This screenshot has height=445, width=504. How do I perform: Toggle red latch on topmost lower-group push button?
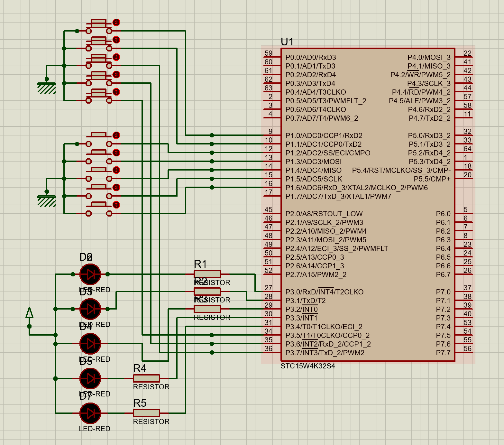116,135
